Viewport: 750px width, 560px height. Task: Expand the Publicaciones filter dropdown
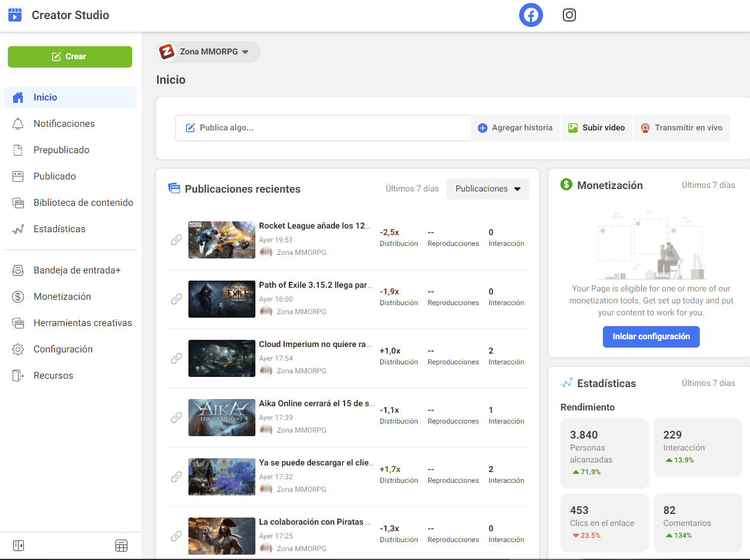pos(487,189)
